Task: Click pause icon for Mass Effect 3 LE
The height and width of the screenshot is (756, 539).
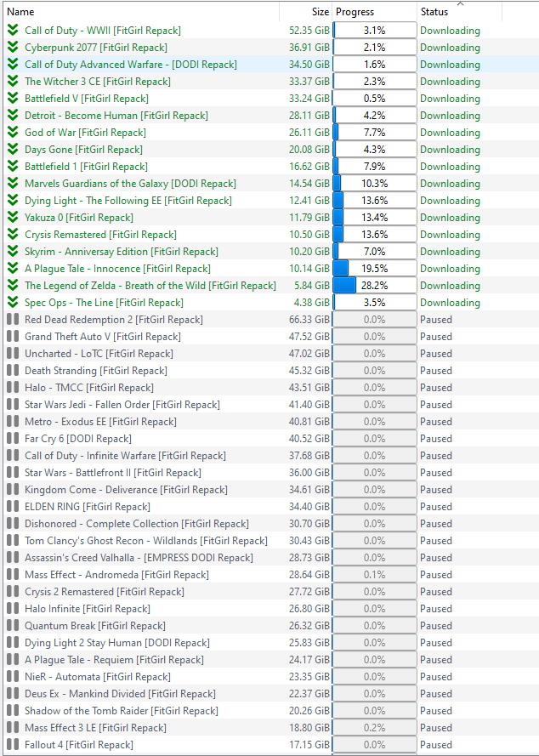Action: (x=13, y=728)
